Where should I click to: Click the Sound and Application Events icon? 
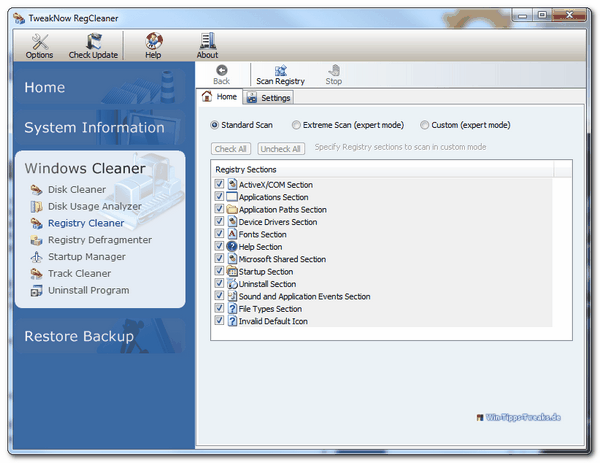(x=232, y=296)
